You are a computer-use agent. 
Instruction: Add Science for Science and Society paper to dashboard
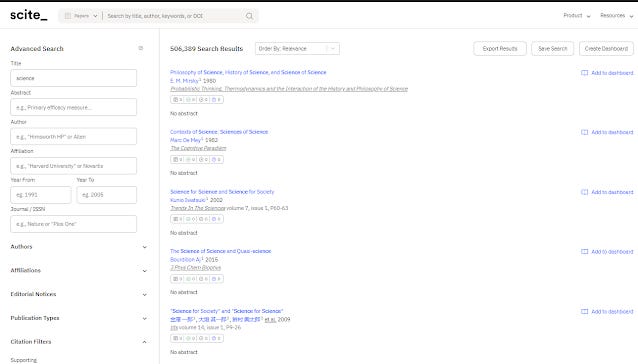(607, 192)
